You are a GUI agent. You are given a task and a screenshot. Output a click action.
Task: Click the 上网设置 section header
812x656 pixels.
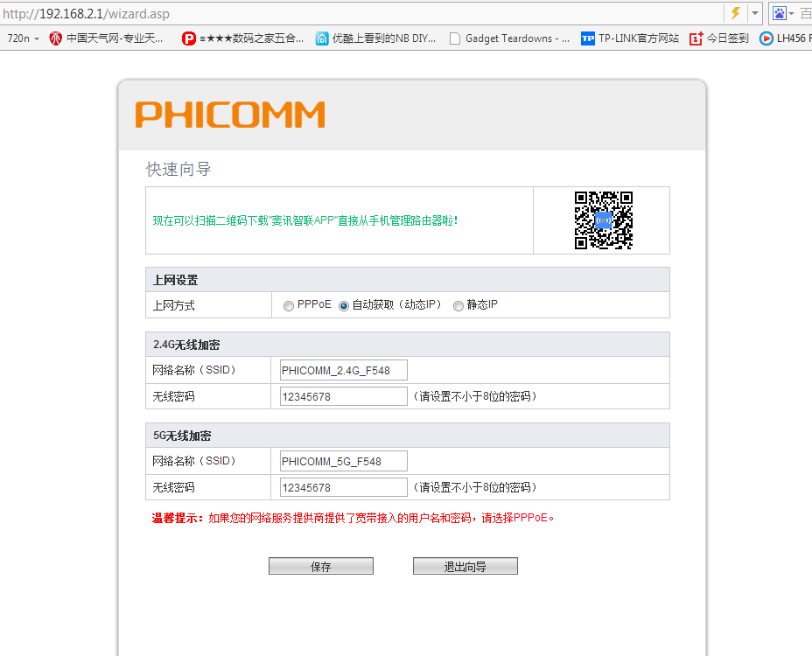408,280
